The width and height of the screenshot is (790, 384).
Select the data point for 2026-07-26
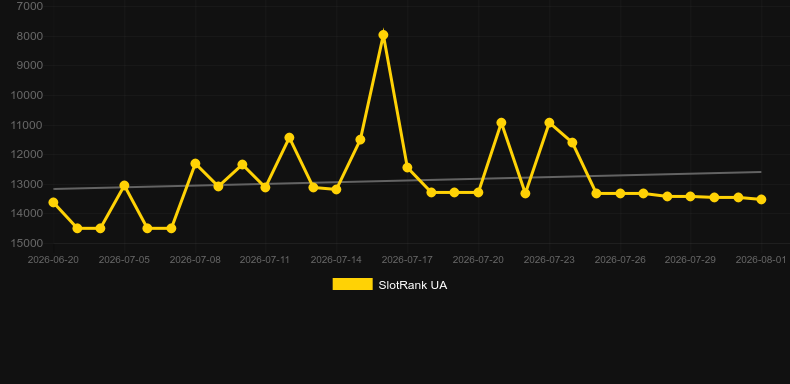point(620,194)
